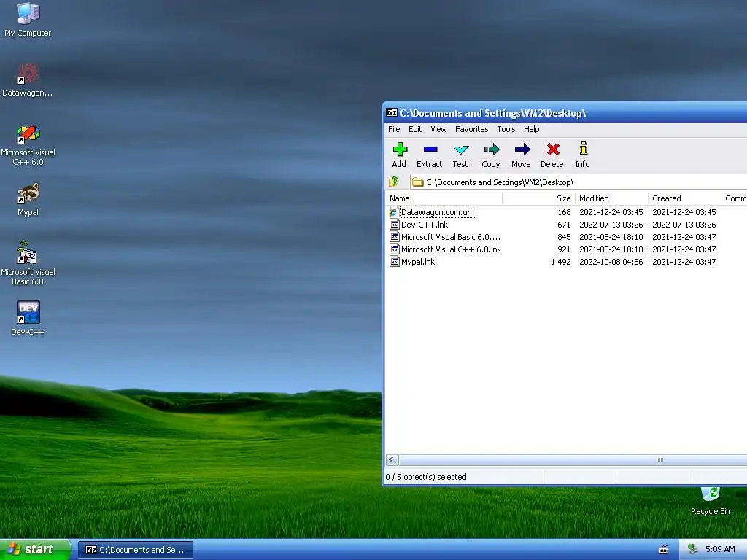This screenshot has height=560, width=747.
Task: Select the Dev-C++.lnk file icon in the list
Action: pyautogui.click(x=395, y=225)
